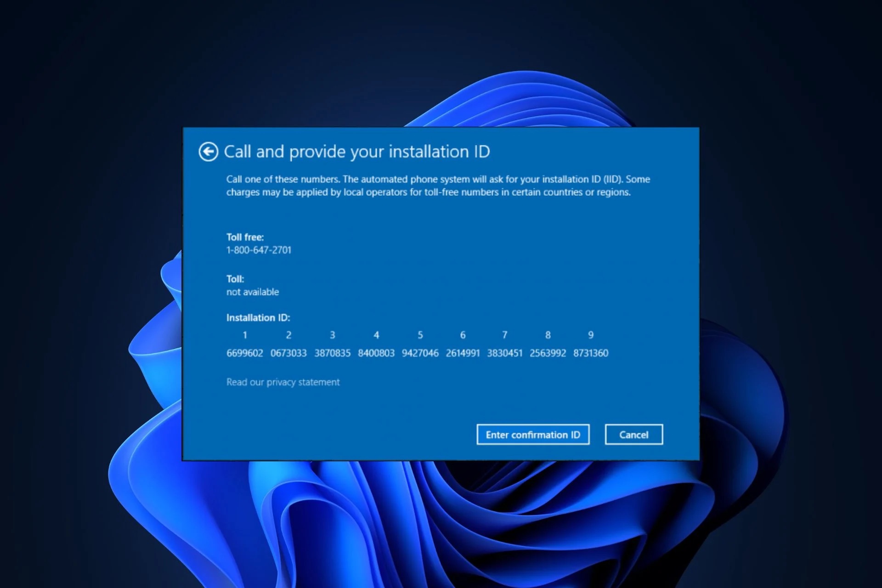Select installation ID block 6699602
Viewport: 882px width, 588px height.
(x=245, y=353)
